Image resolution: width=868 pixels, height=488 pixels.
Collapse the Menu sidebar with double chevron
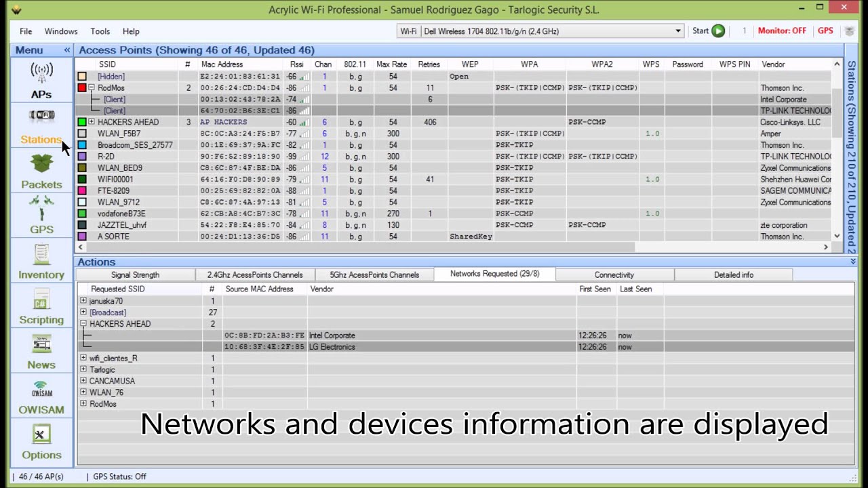66,50
